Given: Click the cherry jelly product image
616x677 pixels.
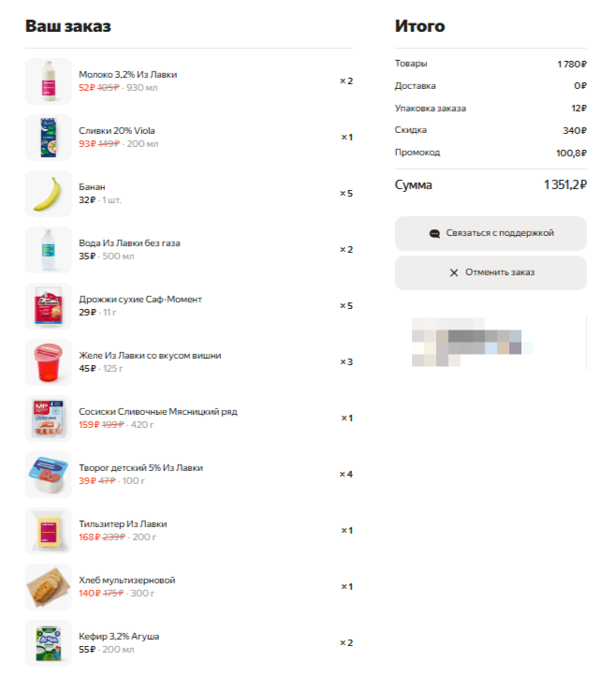Looking at the screenshot, I should tap(49, 362).
